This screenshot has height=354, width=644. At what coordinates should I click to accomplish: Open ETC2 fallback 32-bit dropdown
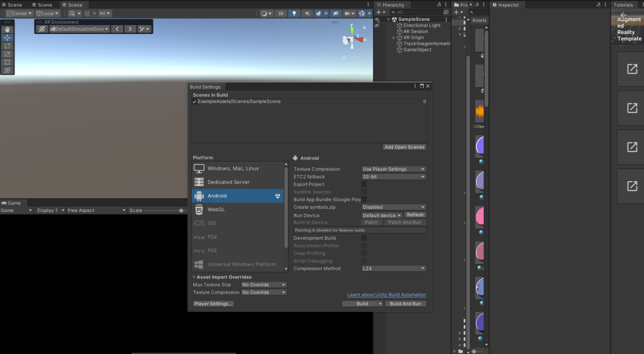394,177
